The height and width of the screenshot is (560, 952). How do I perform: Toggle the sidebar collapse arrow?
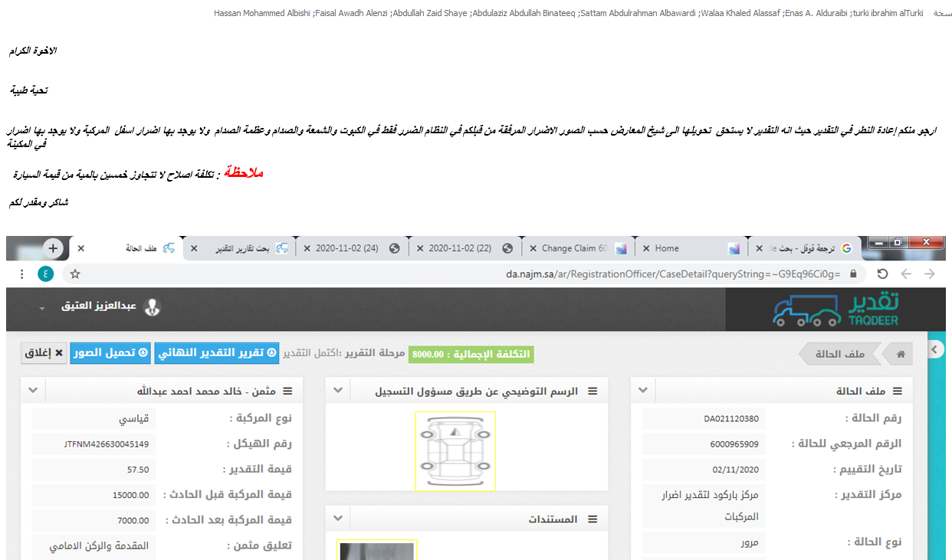point(934,349)
